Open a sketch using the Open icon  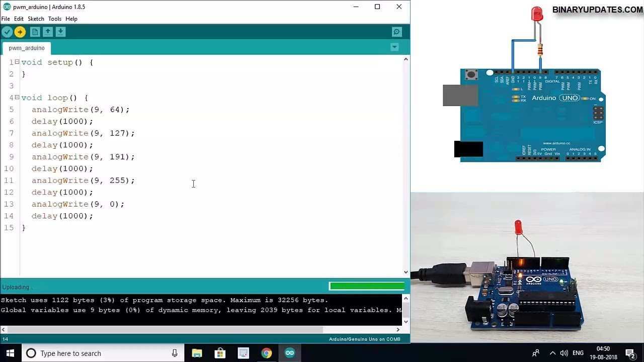pyautogui.click(x=48, y=32)
